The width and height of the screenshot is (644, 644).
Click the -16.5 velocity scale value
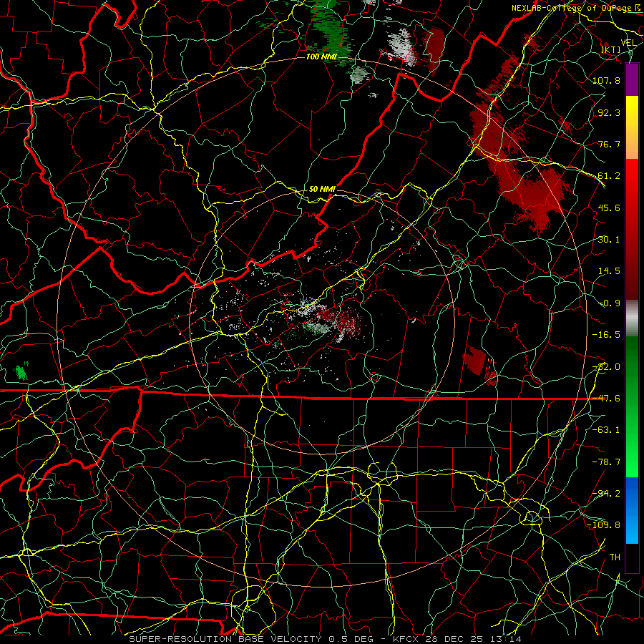tap(606, 335)
